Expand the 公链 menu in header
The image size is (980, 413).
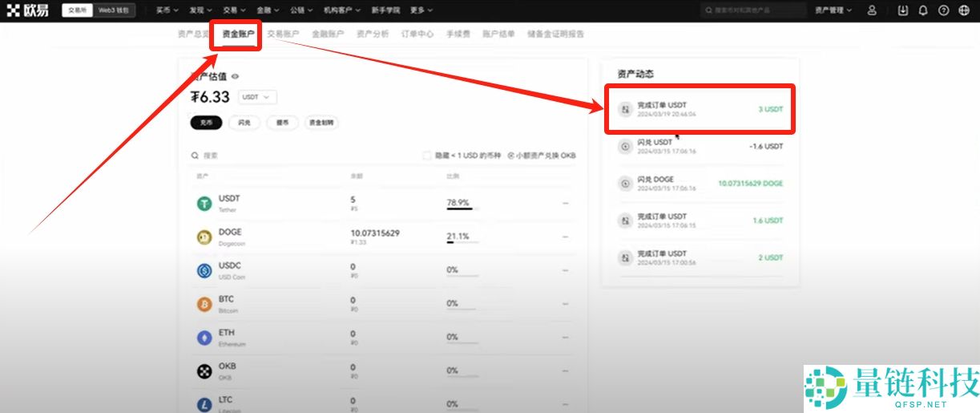tap(300, 10)
